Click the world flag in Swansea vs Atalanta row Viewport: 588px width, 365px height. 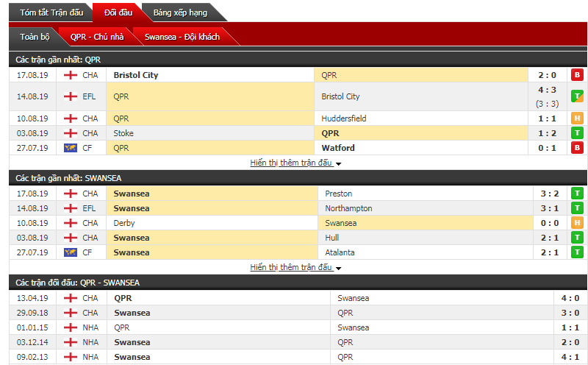(70, 252)
